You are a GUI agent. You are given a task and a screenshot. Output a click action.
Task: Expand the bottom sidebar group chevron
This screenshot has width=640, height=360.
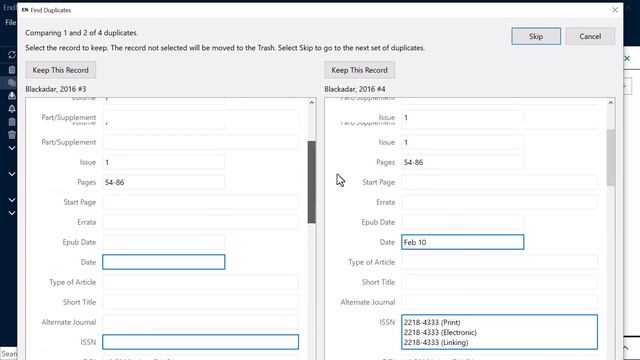[x=12, y=213]
